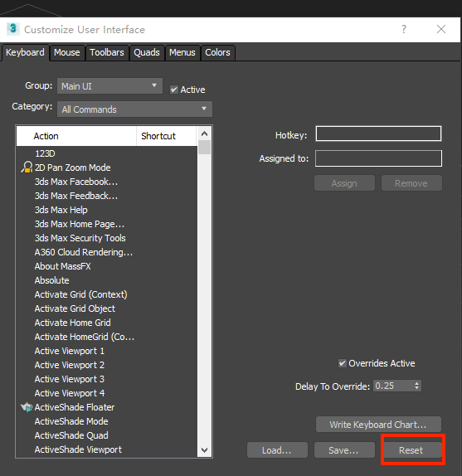The width and height of the screenshot is (462, 476).
Task: Select Activate Grid (Context) action
Action: point(81,294)
